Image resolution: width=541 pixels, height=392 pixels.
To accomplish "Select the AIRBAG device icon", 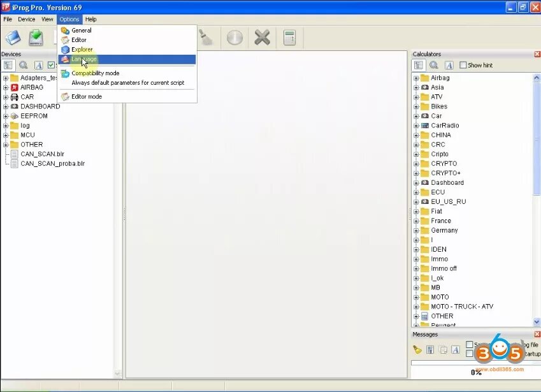I will coord(15,87).
